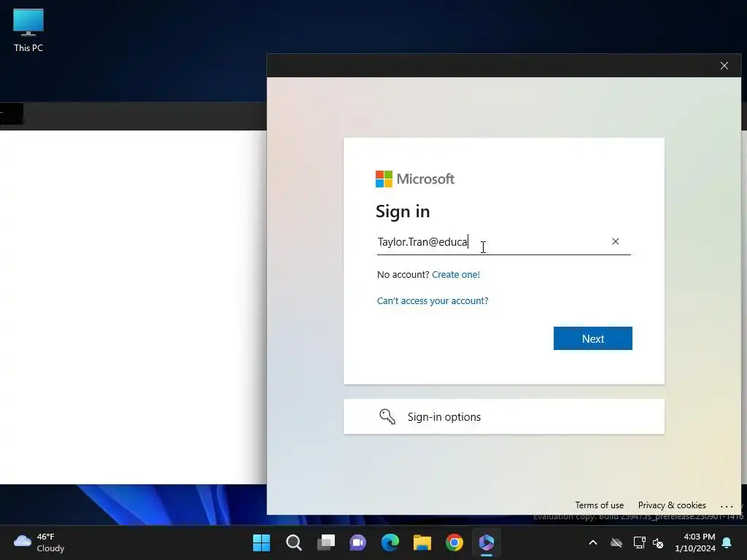The image size is (747, 560).
Task: Clear the typed email address
Action: coord(615,241)
